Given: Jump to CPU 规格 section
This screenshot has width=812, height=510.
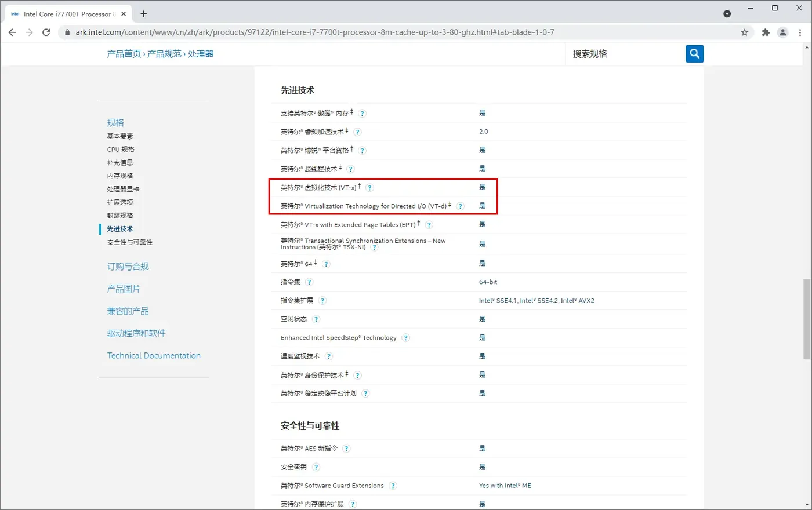Looking at the screenshot, I should point(121,150).
